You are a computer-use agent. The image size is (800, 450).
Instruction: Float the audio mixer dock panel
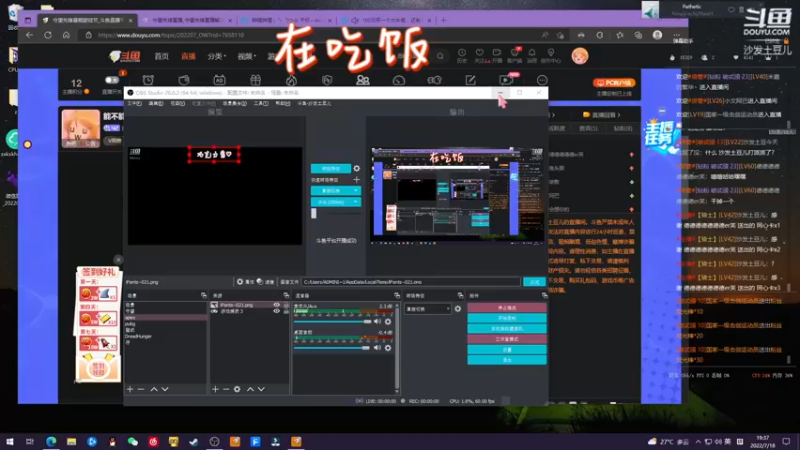tap(397, 295)
